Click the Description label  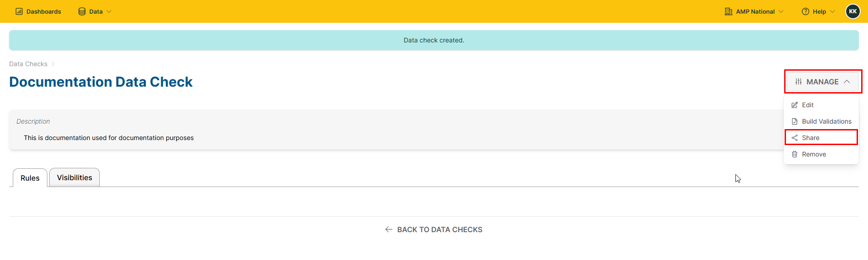point(33,121)
